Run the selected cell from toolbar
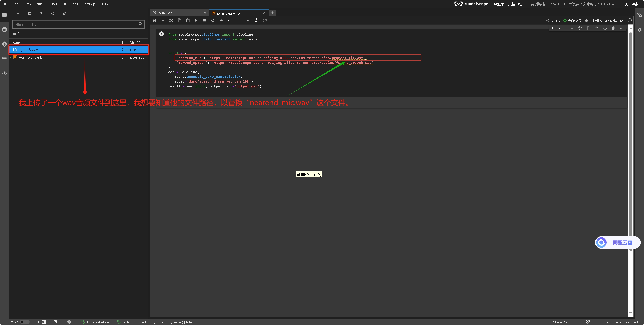 (x=196, y=20)
